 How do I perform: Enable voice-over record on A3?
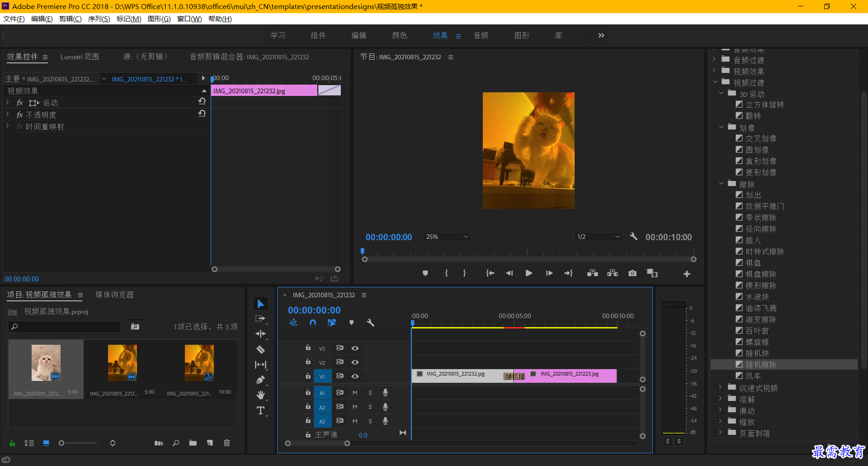[385, 421]
